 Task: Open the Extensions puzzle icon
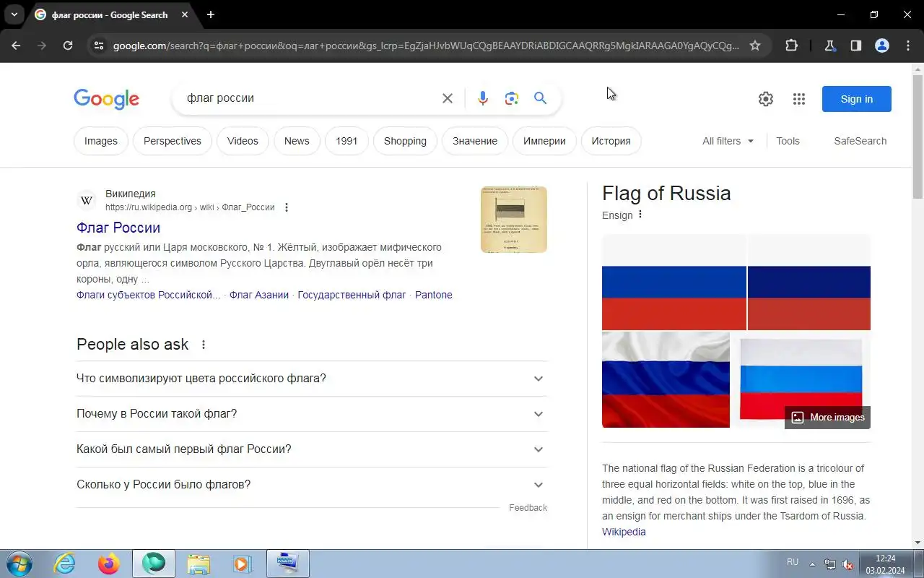click(791, 46)
